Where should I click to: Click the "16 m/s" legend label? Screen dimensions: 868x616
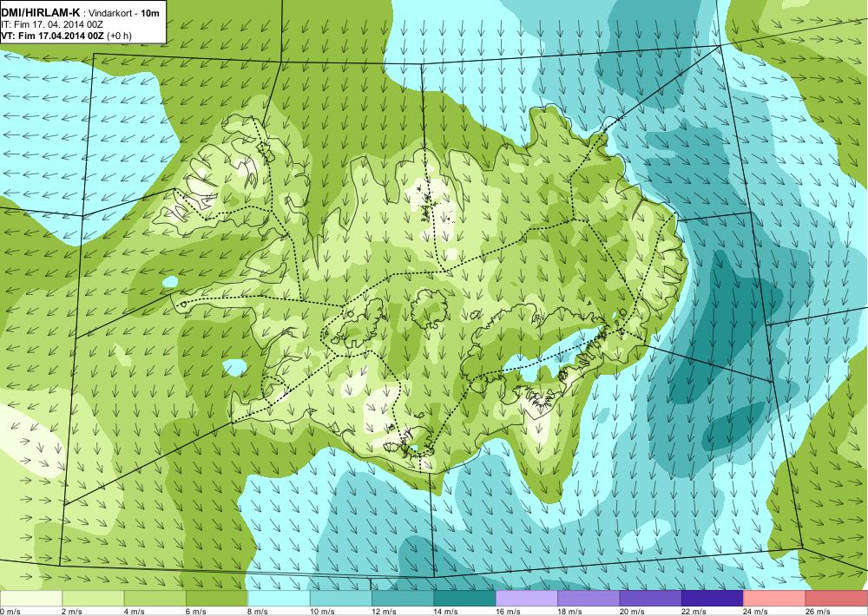click(509, 612)
